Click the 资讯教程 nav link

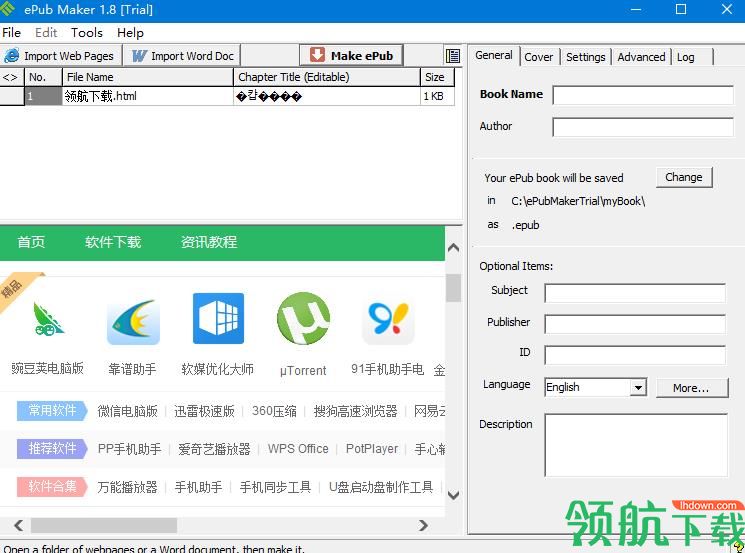point(208,242)
